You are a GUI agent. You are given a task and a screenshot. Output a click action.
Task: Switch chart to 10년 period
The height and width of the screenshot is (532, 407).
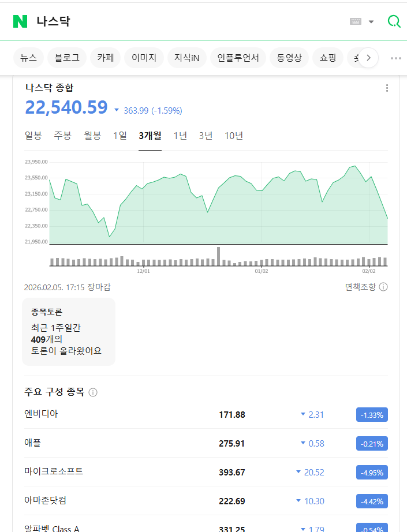click(x=234, y=136)
